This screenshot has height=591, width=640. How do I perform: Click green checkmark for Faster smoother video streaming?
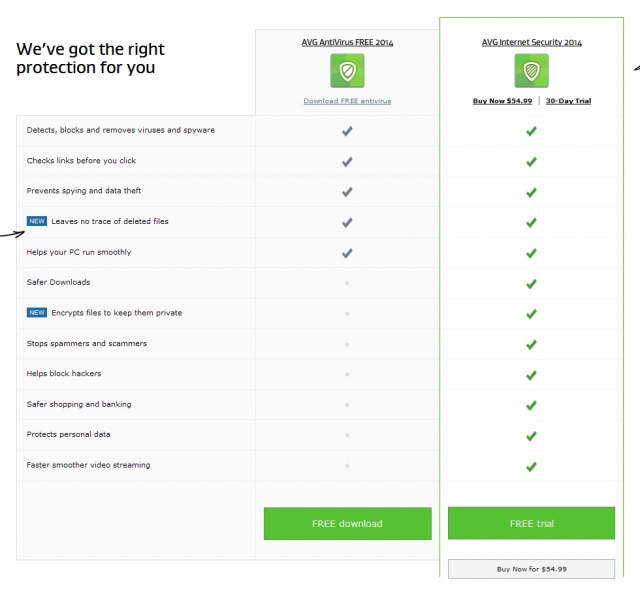tap(531, 467)
